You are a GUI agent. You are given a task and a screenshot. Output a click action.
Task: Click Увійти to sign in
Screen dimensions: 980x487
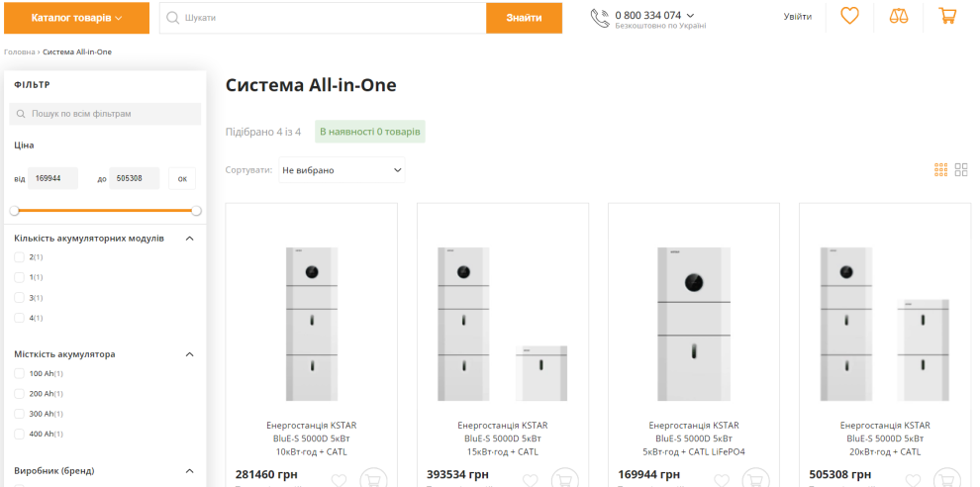coord(797,17)
